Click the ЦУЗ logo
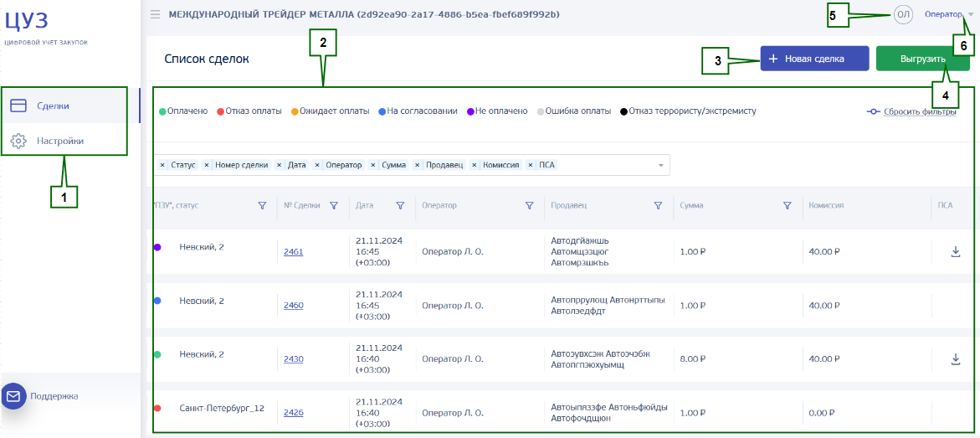Image resolution: width=980 pixels, height=438 pixels. click(26, 20)
